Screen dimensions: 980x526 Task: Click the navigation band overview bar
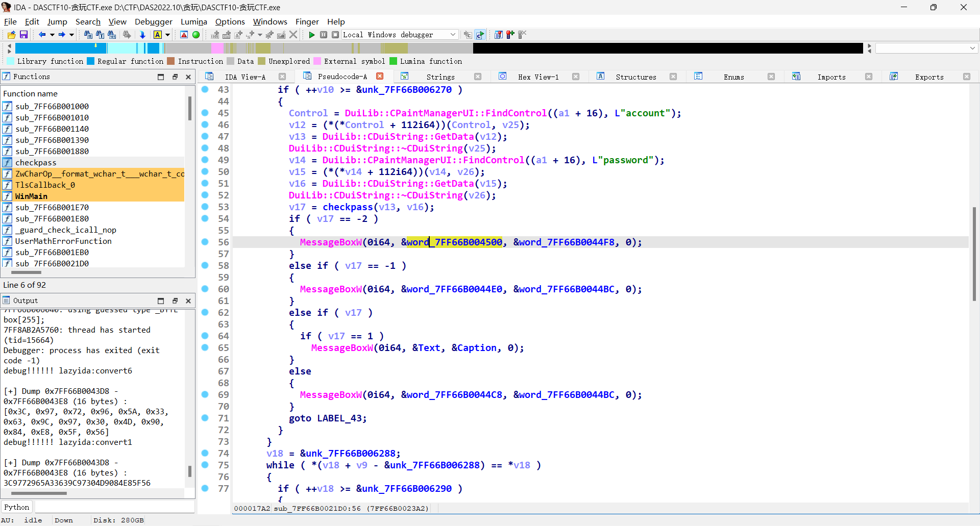[439, 48]
